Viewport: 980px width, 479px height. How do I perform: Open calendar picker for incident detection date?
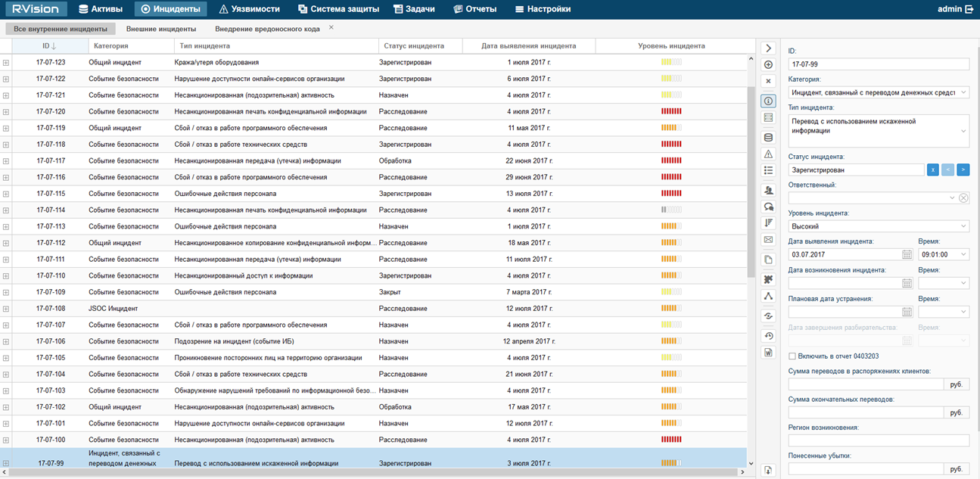(x=907, y=255)
